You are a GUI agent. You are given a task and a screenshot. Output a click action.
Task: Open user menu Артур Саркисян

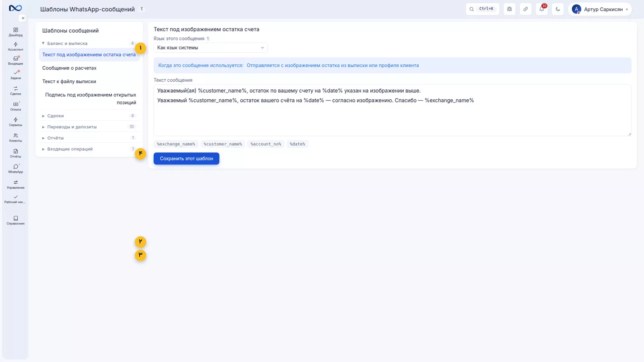(600, 9)
